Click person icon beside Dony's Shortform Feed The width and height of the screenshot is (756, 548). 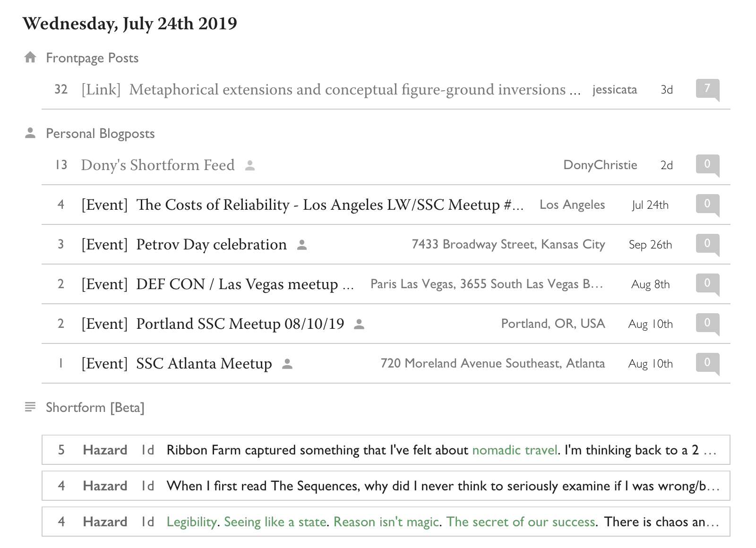point(250,165)
